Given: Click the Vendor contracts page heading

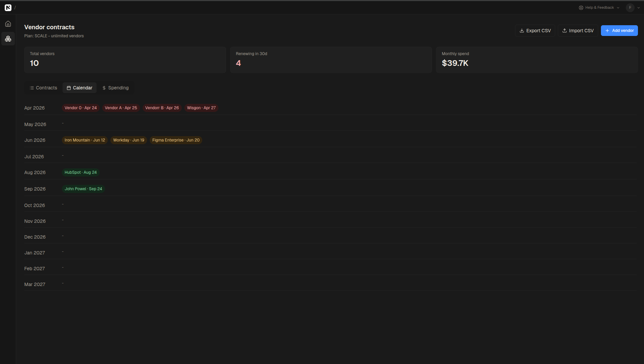Looking at the screenshot, I should coord(49,27).
